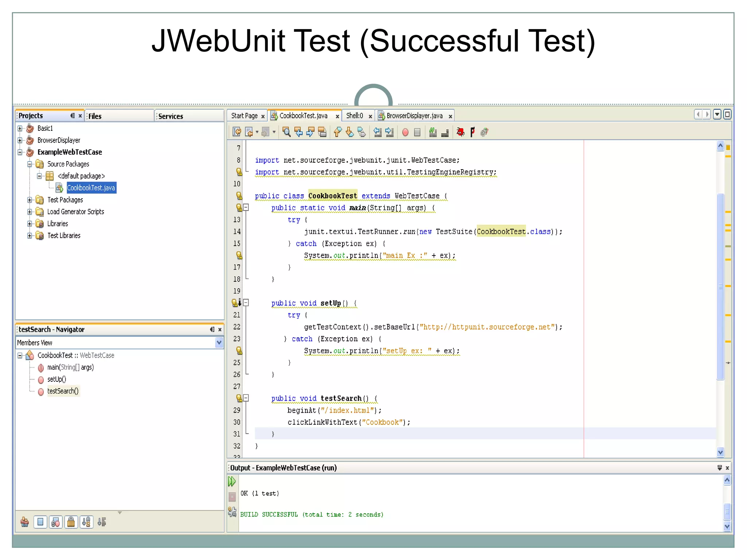This screenshot has width=747, height=560.
Task: Click the red bug debug icon
Action: (x=460, y=132)
